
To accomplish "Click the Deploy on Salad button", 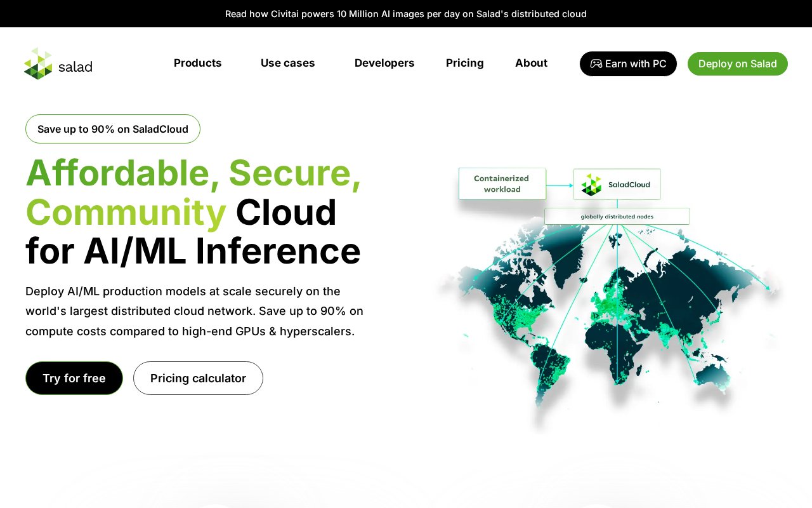I will pyautogui.click(x=738, y=63).
